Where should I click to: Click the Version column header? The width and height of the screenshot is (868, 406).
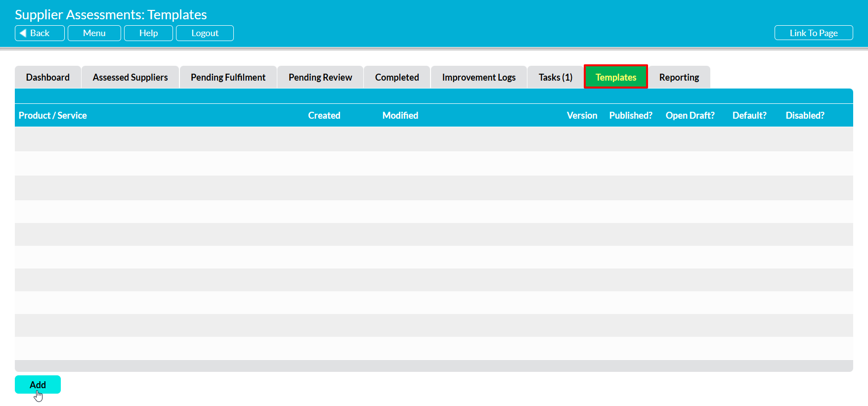582,115
